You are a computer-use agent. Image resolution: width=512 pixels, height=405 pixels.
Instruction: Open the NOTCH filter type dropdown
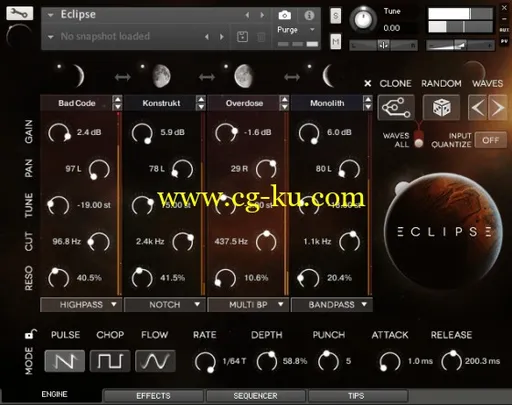(x=165, y=305)
